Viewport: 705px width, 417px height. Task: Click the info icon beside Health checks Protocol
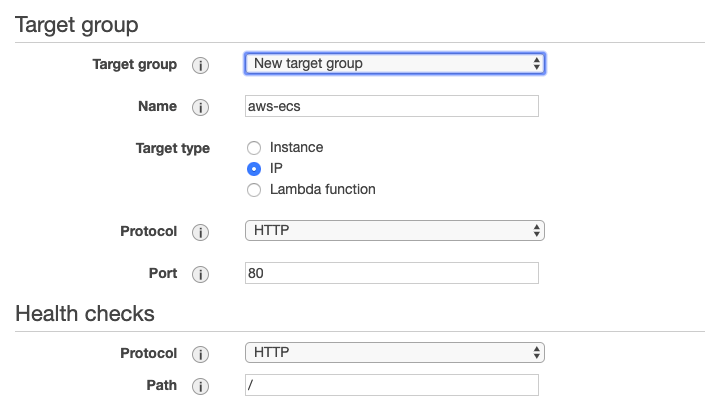tap(201, 354)
